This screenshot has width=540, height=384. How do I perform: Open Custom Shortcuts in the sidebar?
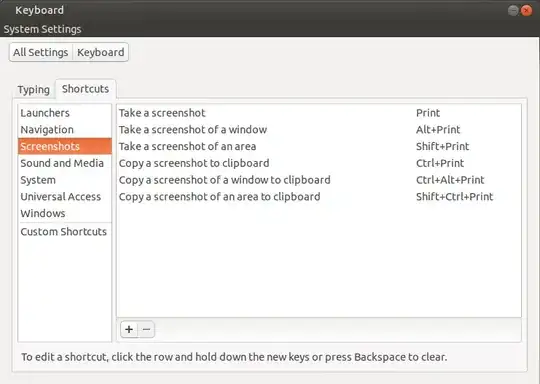(x=65, y=232)
